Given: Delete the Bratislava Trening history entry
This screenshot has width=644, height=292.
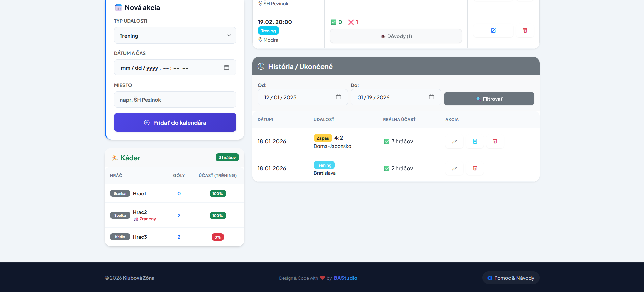Looking at the screenshot, I should coord(475,168).
